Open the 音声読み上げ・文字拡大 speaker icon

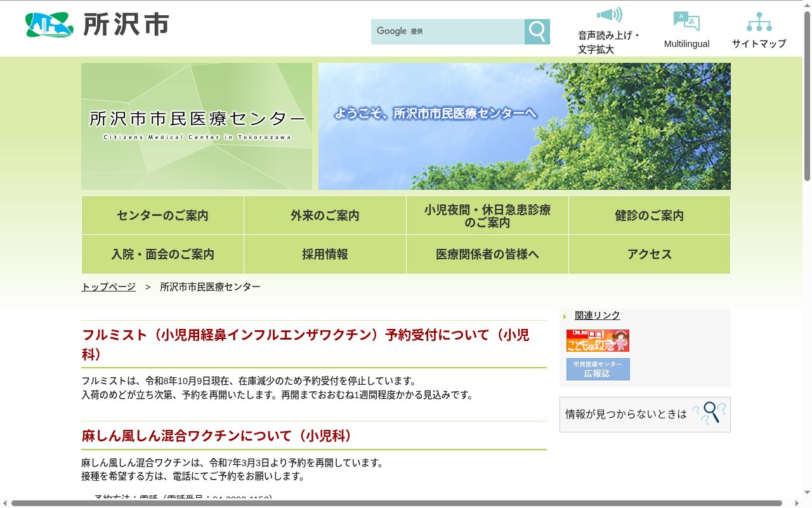[609, 15]
